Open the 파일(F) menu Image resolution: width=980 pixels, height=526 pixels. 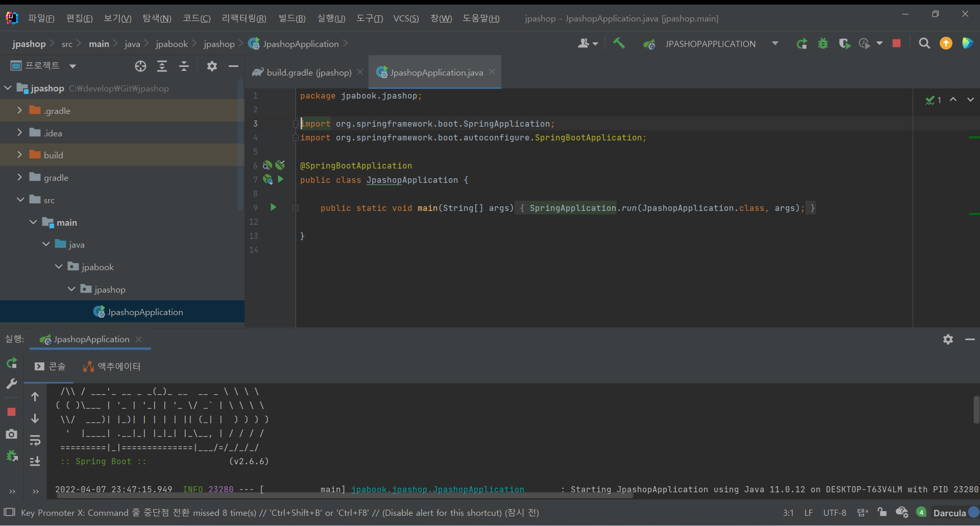coord(41,18)
